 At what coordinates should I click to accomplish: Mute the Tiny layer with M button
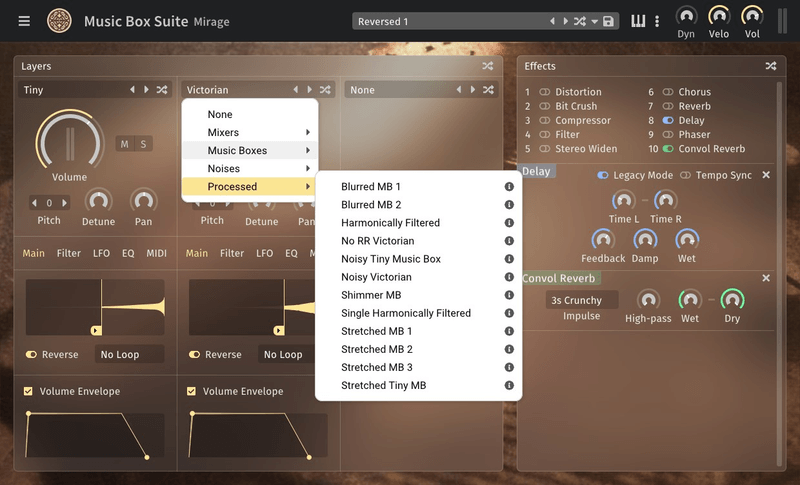click(124, 144)
